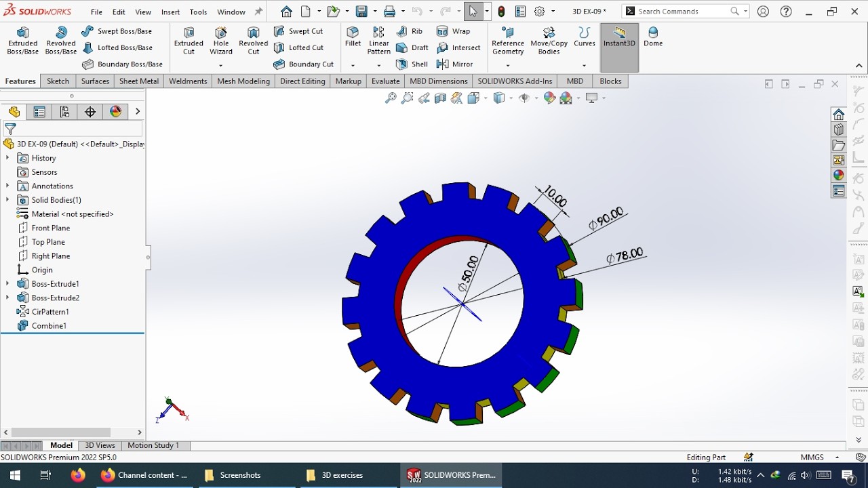Image resolution: width=868 pixels, height=488 pixels.
Task: Open the 3D Views tab
Action: pos(100,445)
